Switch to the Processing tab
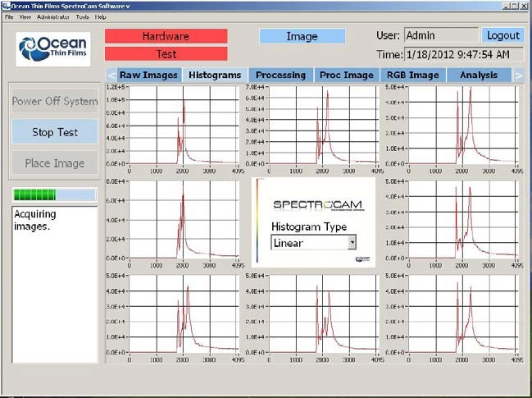The image size is (532, 398). [x=280, y=75]
